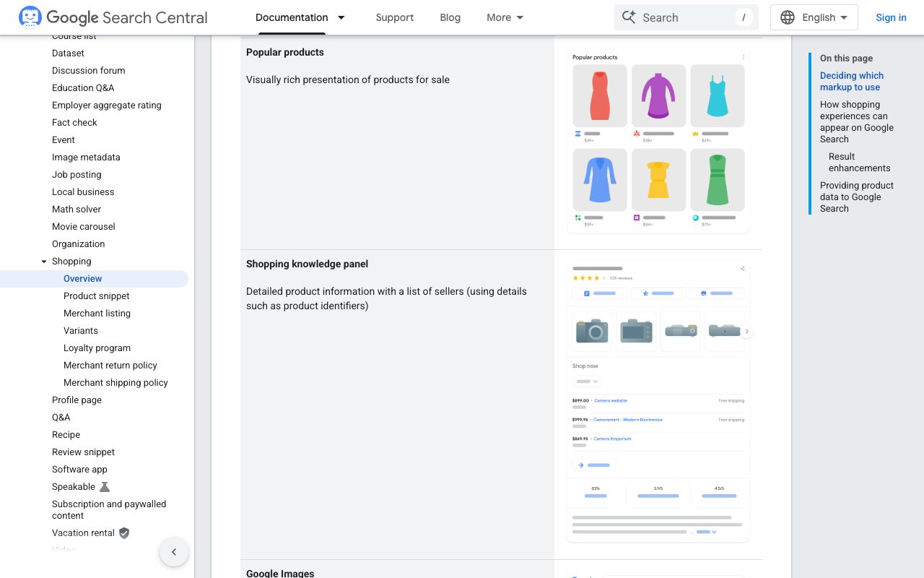Open Employer aggregate rating
Image resolution: width=924 pixels, height=578 pixels.
tap(107, 105)
